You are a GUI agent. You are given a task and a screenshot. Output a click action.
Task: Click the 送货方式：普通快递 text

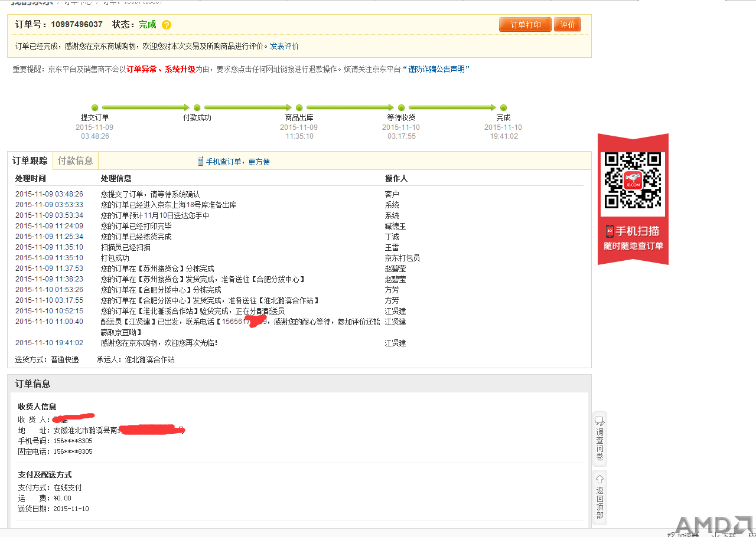pyautogui.click(x=47, y=359)
